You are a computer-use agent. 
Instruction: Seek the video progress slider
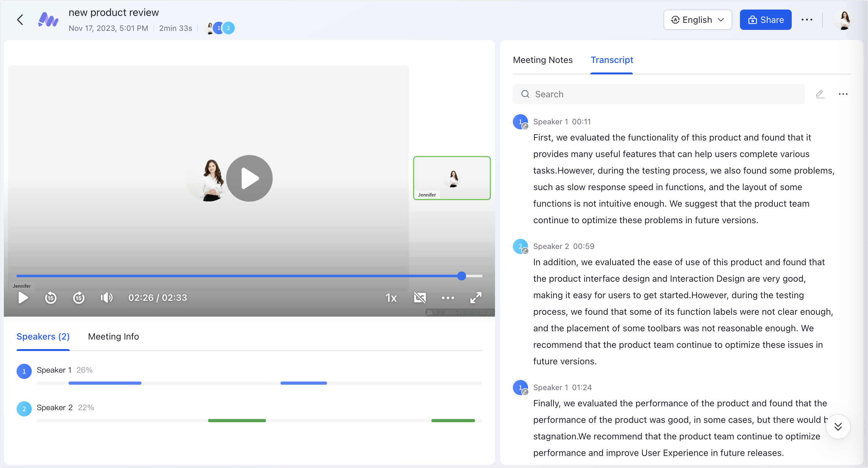[461, 276]
